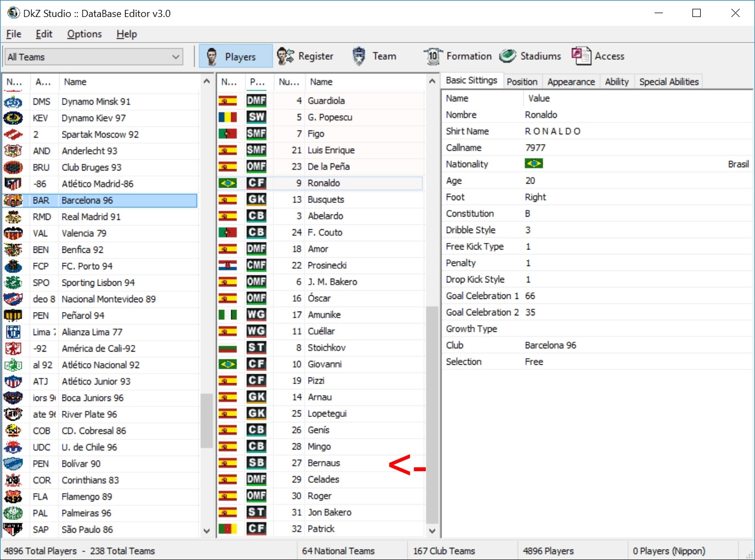Click the player list Name column header
755x560 pixels.
pyautogui.click(x=365, y=82)
